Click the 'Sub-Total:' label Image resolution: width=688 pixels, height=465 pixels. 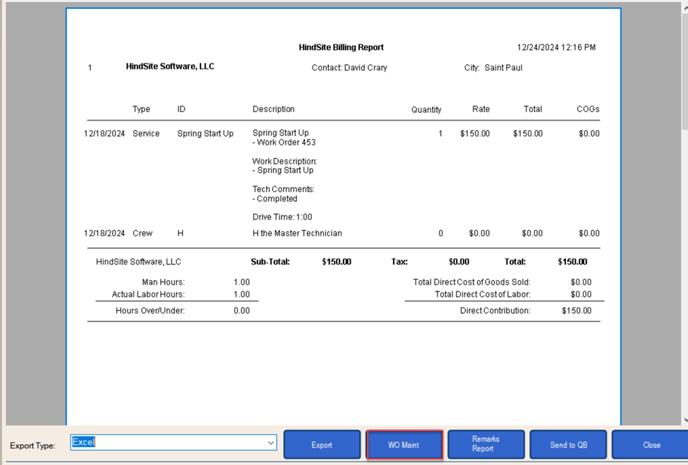pos(270,262)
